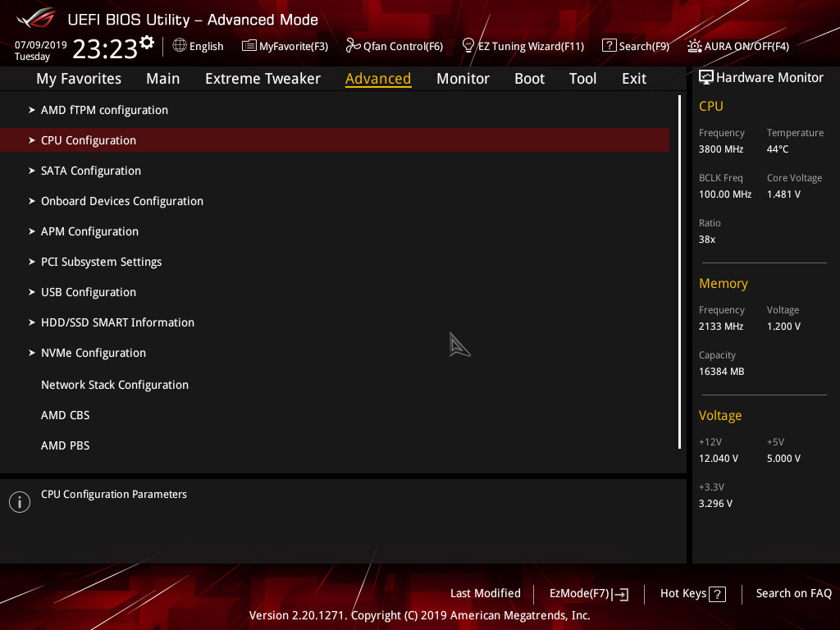Open the AMD CBS entry
The image size is (840, 630).
point(65,415)
